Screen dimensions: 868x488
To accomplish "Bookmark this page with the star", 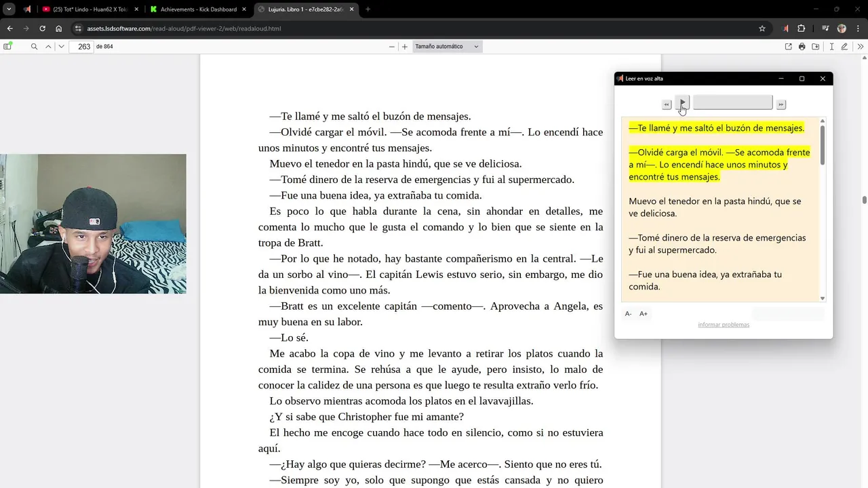I will click(x=762, y=28).
